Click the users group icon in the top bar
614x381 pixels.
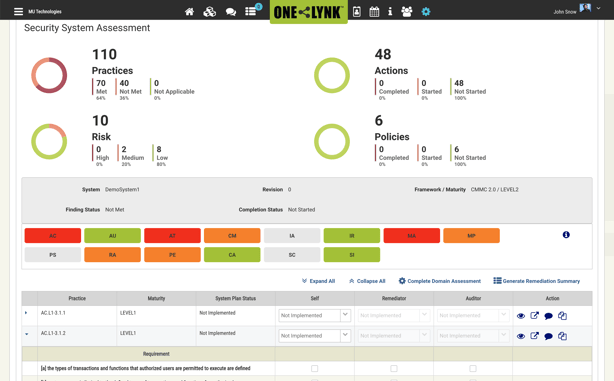tap(407, 12)
